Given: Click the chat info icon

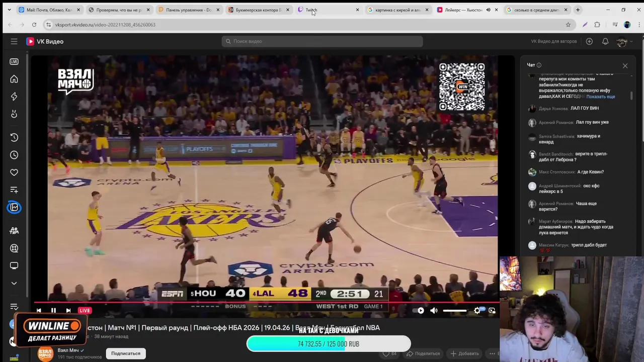Looking at the screenshot, I should [x=539, y=65].
